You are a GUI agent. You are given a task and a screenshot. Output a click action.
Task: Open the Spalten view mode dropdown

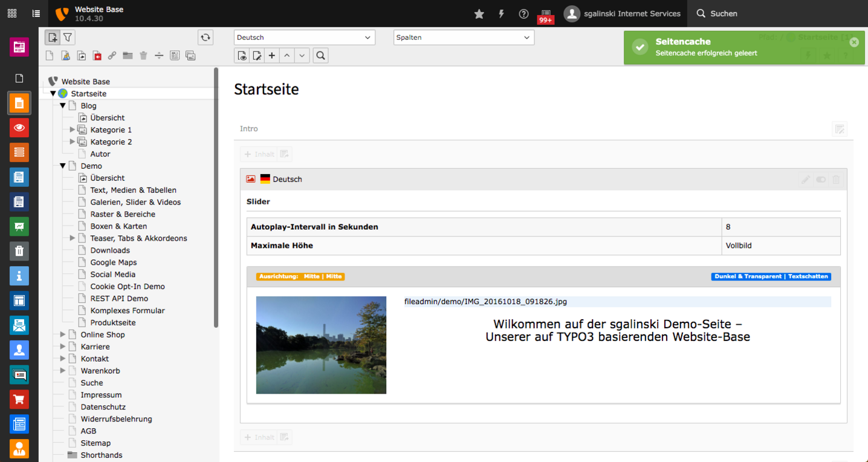point(463,37)
